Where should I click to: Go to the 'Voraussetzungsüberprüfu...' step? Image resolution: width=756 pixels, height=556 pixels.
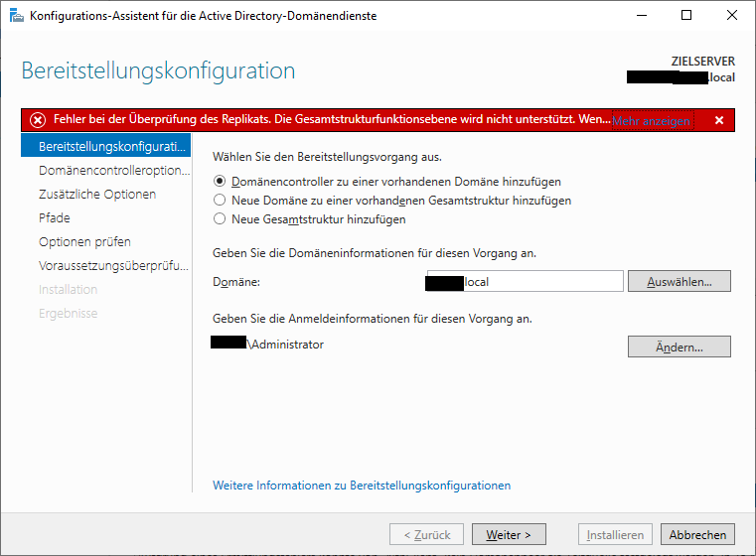click(114, 265)
